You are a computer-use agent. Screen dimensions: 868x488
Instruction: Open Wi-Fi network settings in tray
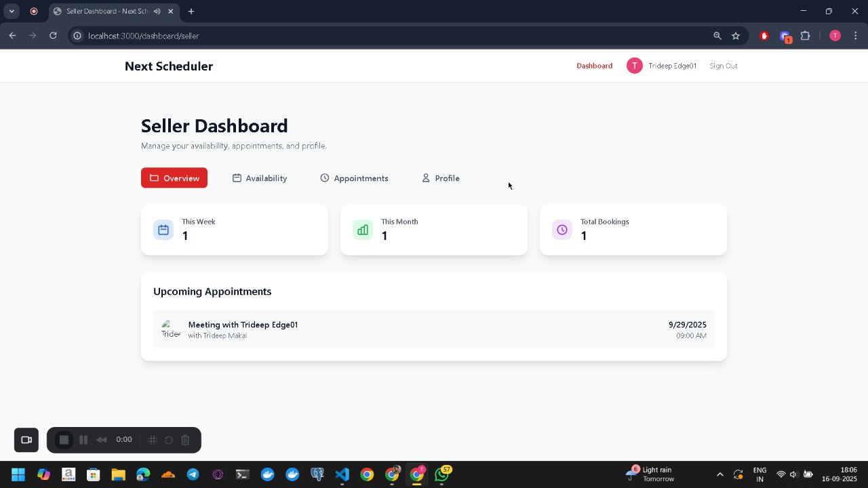point(781,474)
